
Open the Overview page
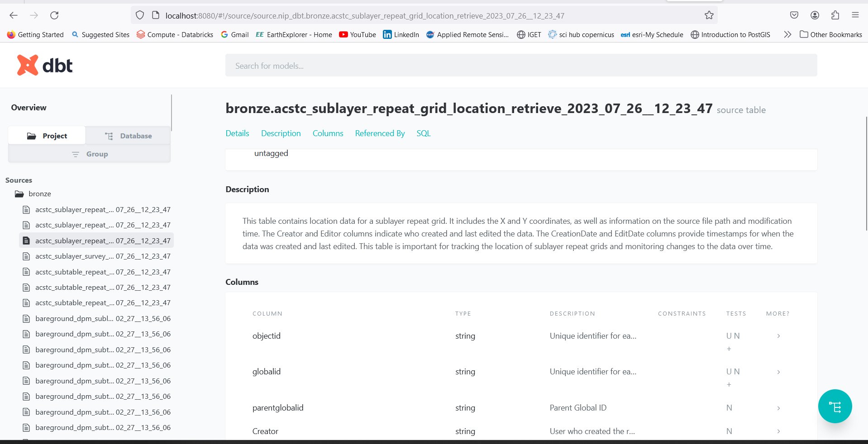29,107
